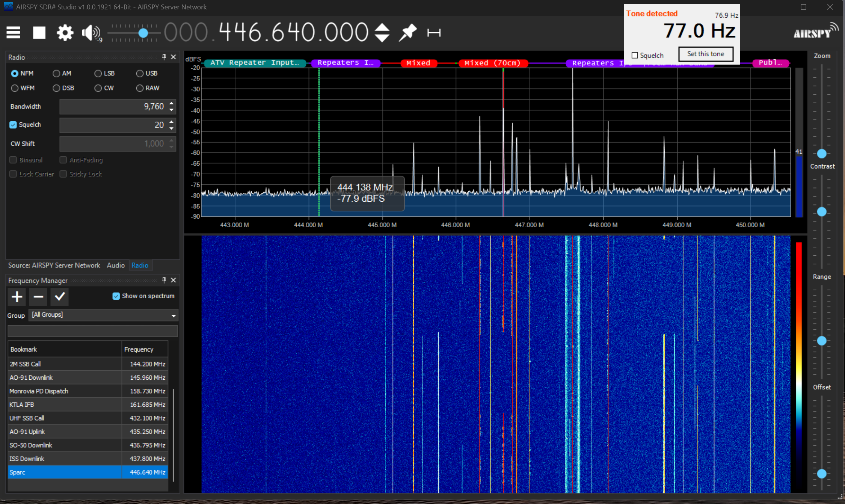Increase Bandwidth with the up stepper arrow
This screenshot has height=504, width=845.
click(171, 103)
